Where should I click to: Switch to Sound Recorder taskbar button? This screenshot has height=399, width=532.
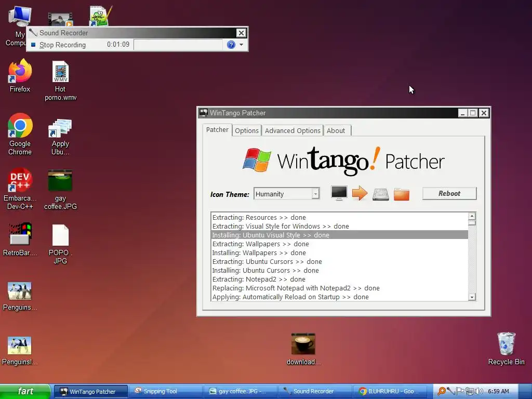click(315, 392)
